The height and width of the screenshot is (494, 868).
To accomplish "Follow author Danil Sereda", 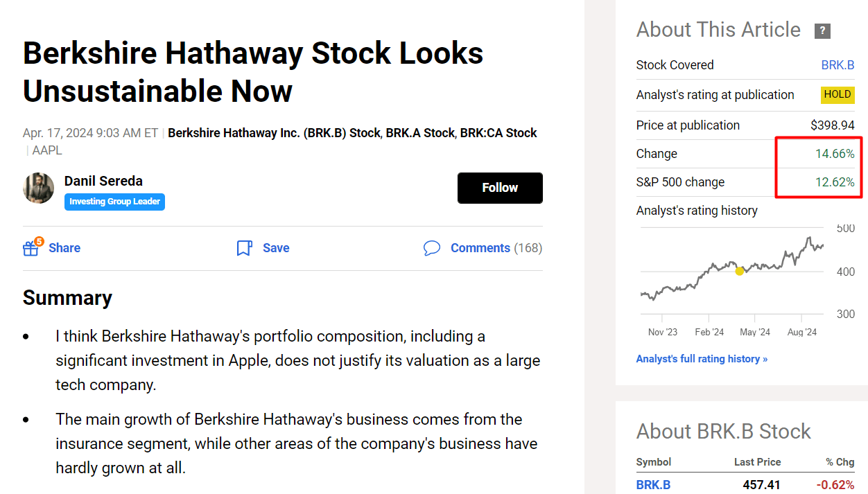I will point(500,188).
